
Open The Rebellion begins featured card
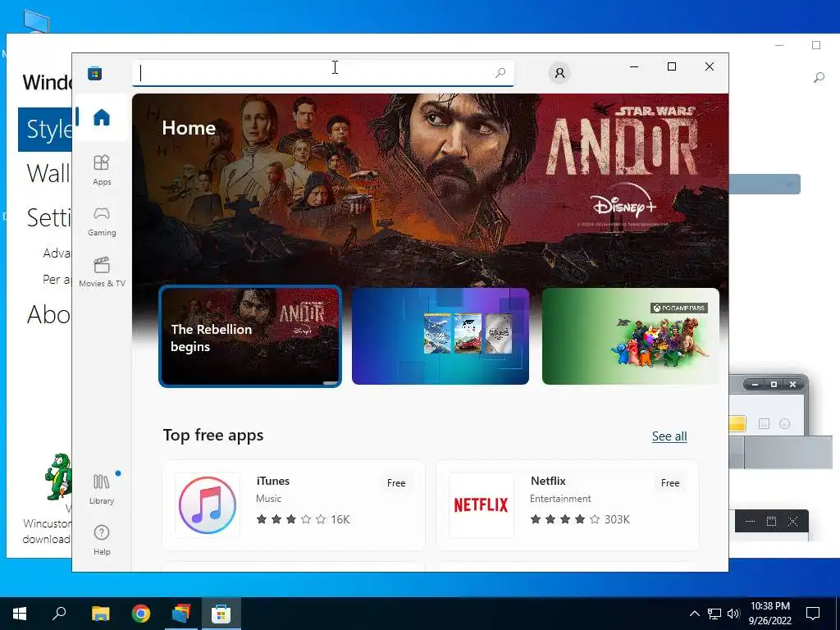tap(250, 336)
